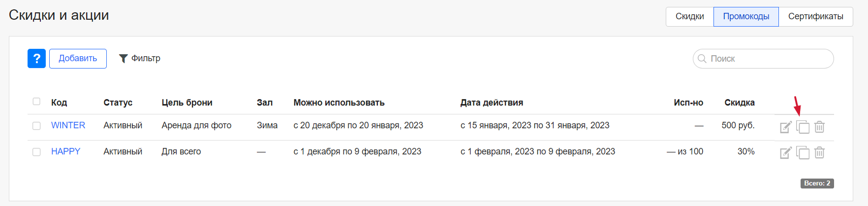Image resolution: width=868 pixels, height=206 pixels.
Task: Delete the HAPPY promo code row
Action: (819, 153)
